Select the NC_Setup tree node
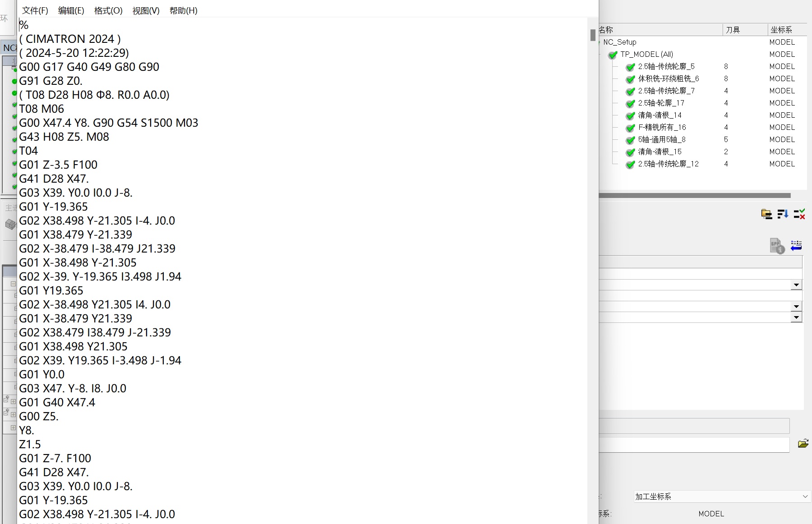This screenshot has height=524, width=812. click(x=620, y=42)
